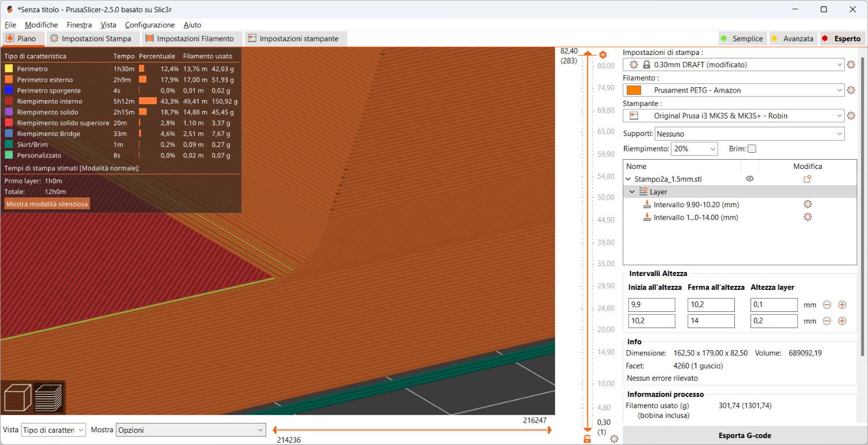The height and width of the screenshot is (445, 868).
Task: Click Esporta G-code button
Action: pyautogui.click(x=744, y=436)
